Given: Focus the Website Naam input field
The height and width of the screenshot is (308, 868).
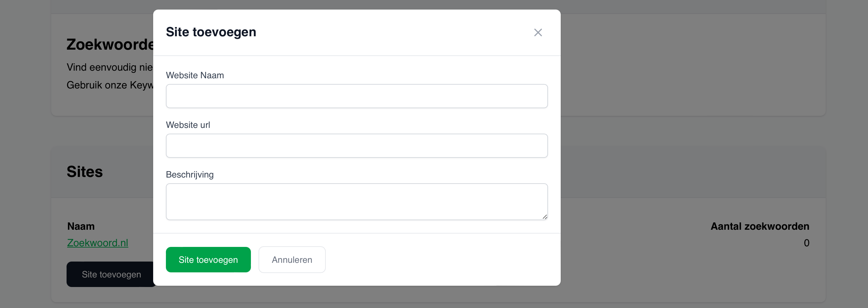Looking at the screenshot, I should [357, 96].
